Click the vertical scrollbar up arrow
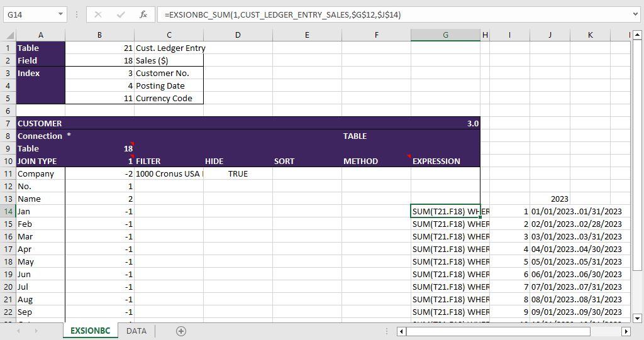 (637, 35)
